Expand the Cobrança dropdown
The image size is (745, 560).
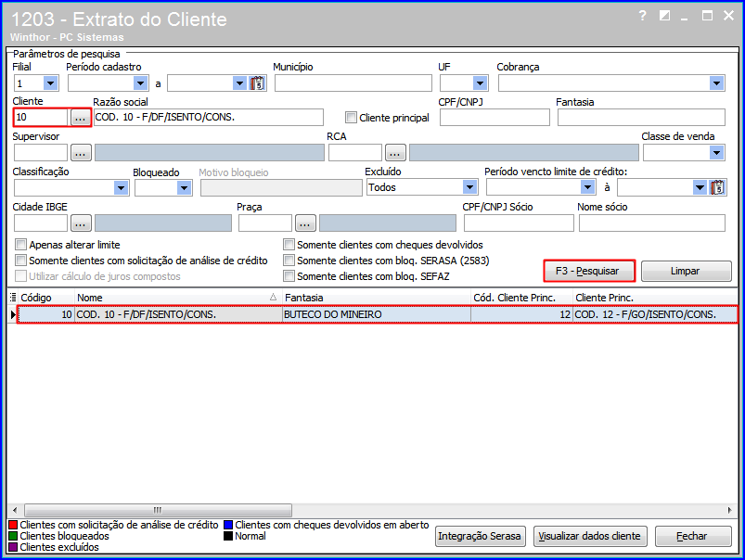(716, 83)
